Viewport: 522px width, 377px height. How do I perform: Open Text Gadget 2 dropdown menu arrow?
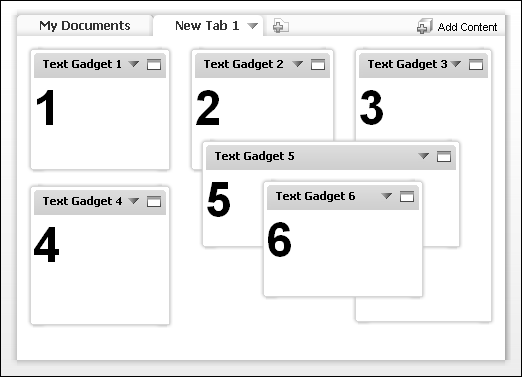297,63
